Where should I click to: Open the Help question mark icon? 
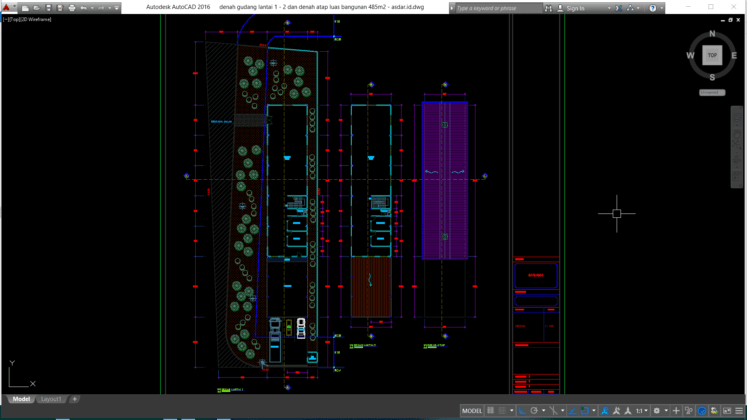coord(653,8)
